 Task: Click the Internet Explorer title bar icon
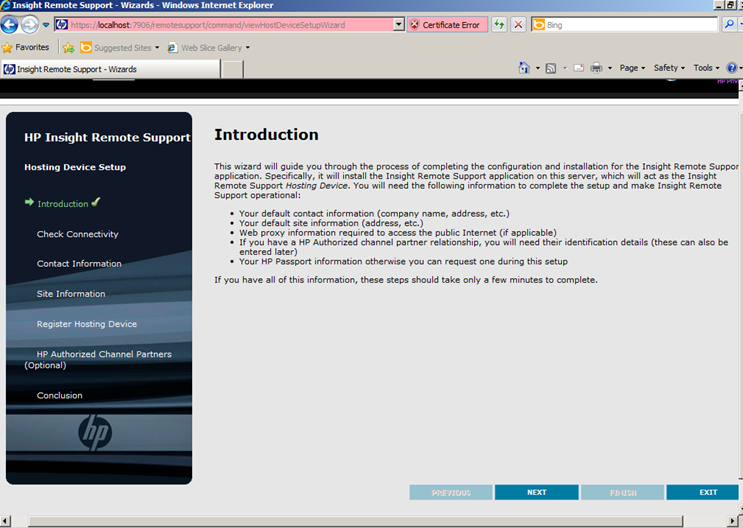[x=5, y=5]
